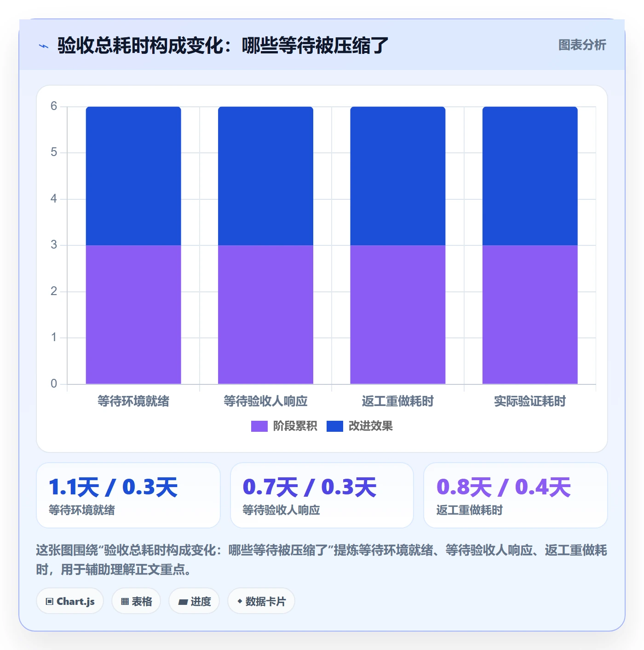Click the purple bar segment for 返工重做耗时
This screenshot has height=650, width=644.
tap(398, 314)
